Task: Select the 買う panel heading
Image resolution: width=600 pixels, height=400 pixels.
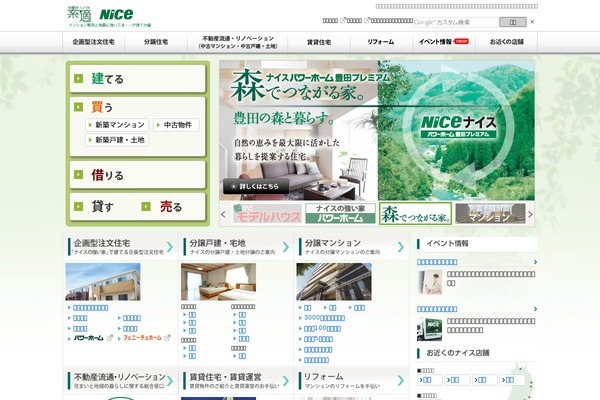Action: pos(102,107)
